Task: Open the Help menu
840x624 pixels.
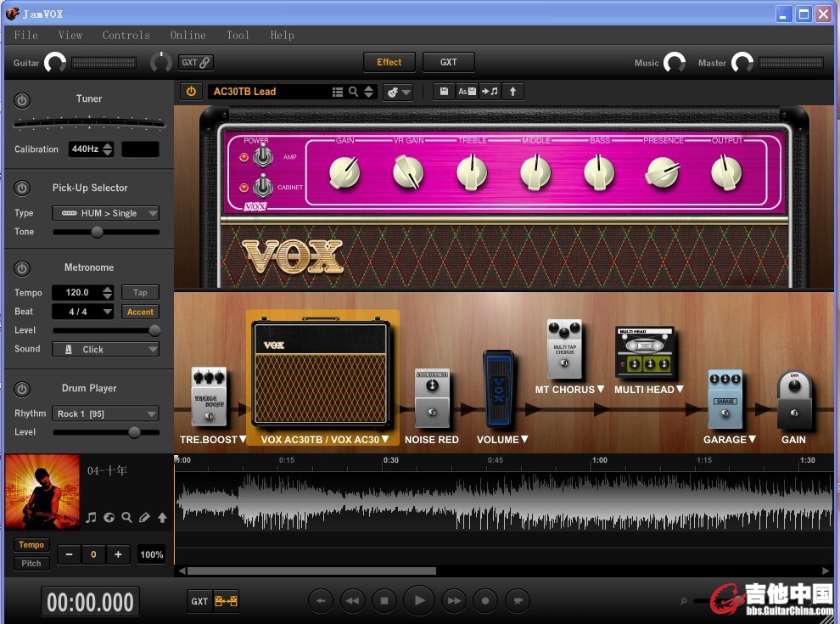Action: point(283,36)
